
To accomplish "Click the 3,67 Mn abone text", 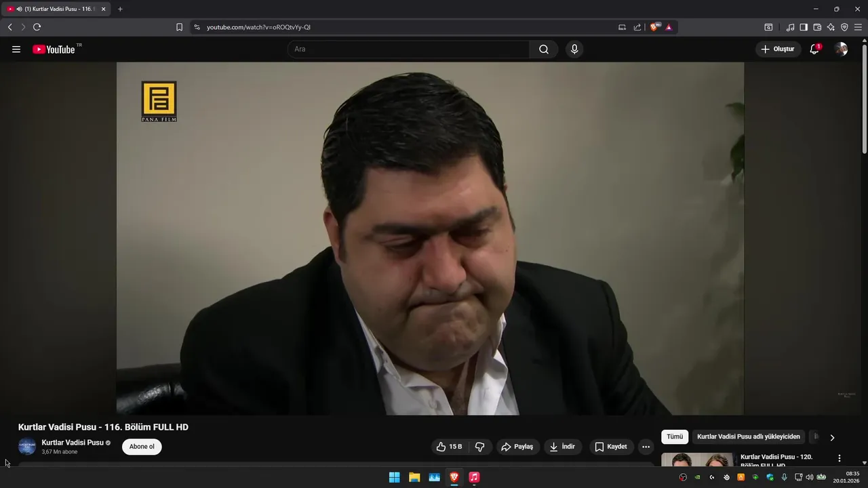I will tap(60, 452).
